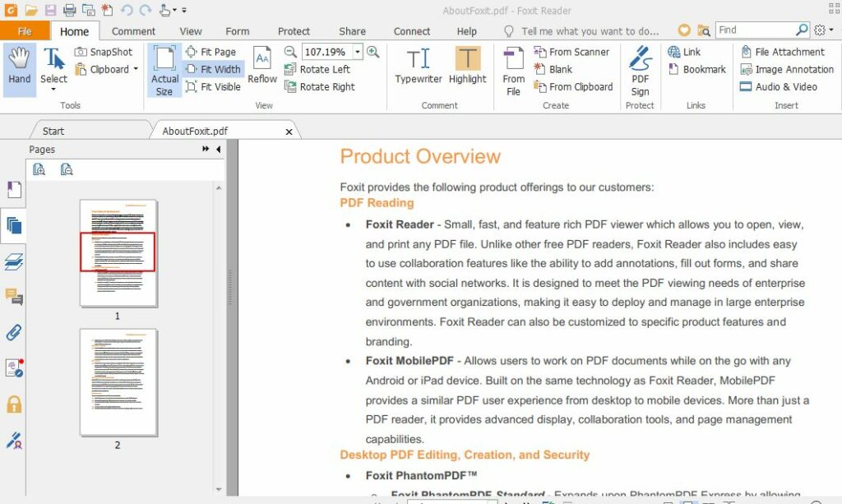
Task: Click the thumbnail panel scroll-down arrow
Action: click(x=219, y=489)
